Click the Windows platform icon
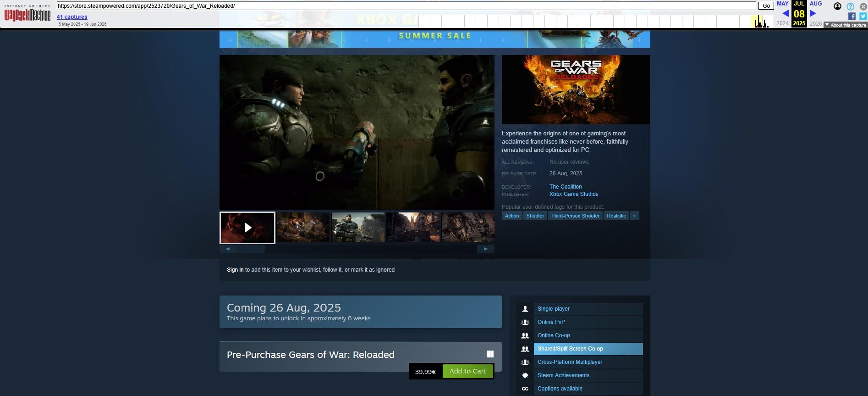 click(x=490, y=354)
